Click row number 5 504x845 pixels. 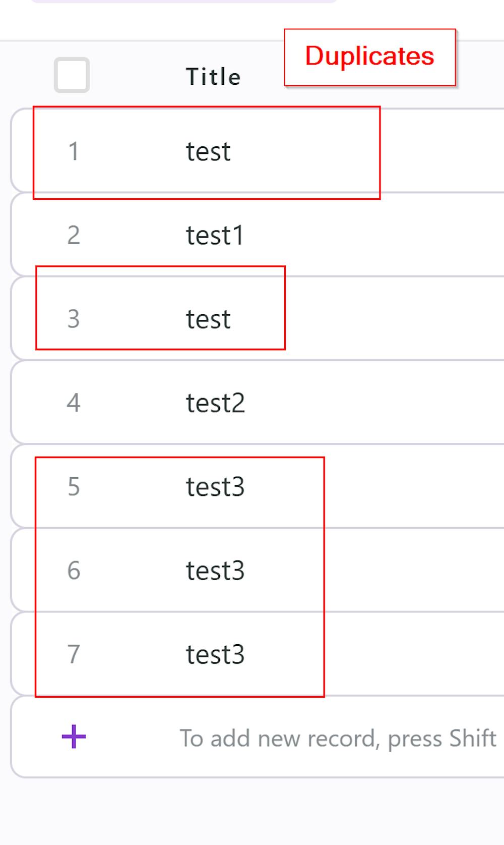point(74,486)
